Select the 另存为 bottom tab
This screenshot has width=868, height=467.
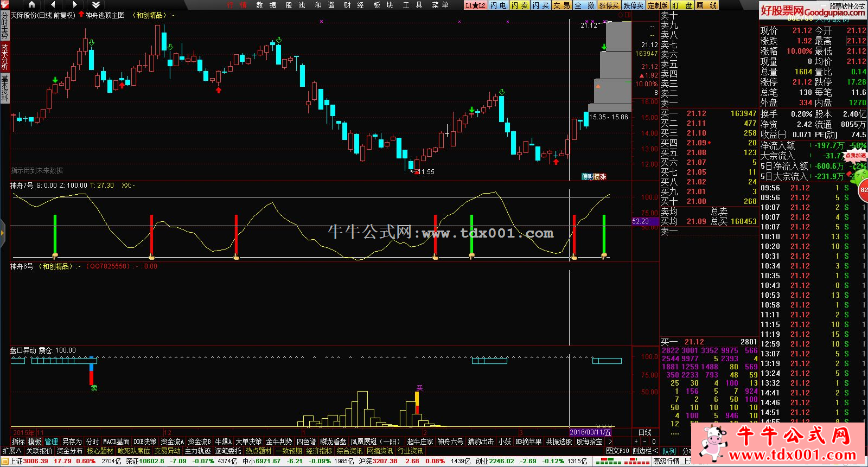tap(72, 442)
